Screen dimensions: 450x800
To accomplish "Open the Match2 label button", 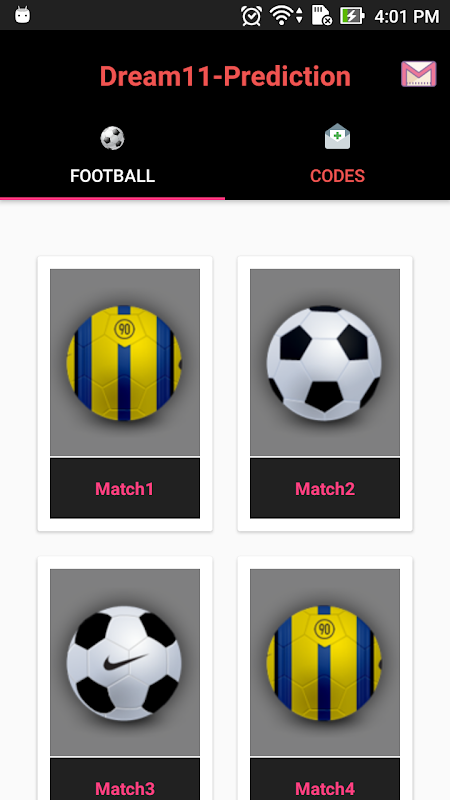I will [x=325, y=488].
